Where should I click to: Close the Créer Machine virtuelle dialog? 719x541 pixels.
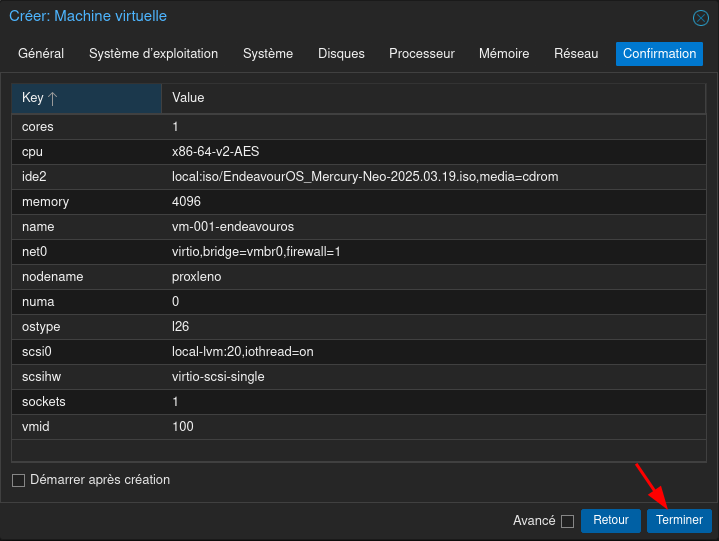[x=700, y=17]
